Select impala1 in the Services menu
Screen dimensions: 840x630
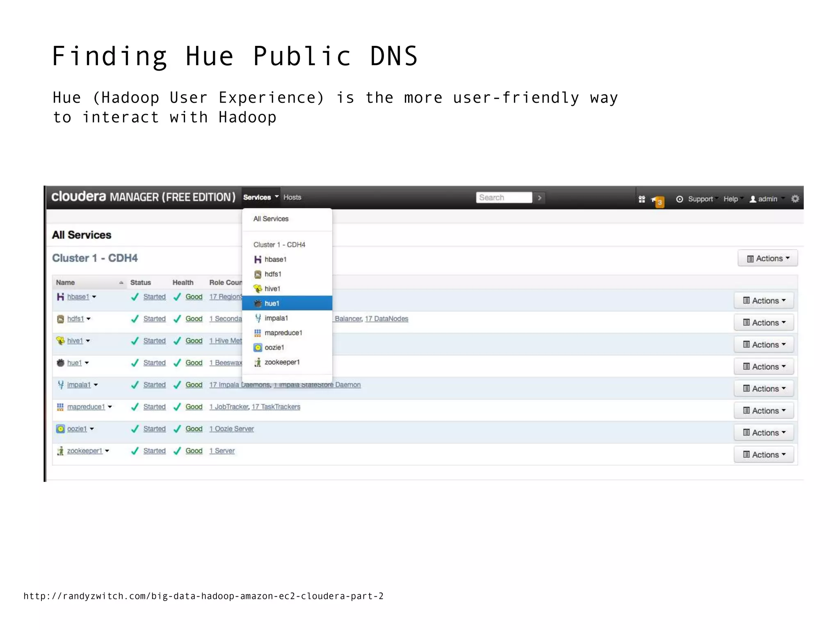coord(287,318)
